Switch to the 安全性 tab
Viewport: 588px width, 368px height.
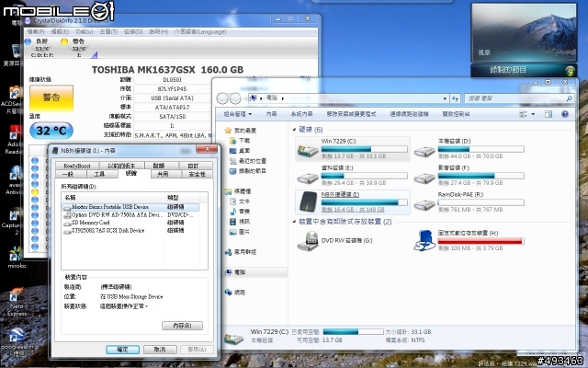pyautogui.click(x=198, y=174)
